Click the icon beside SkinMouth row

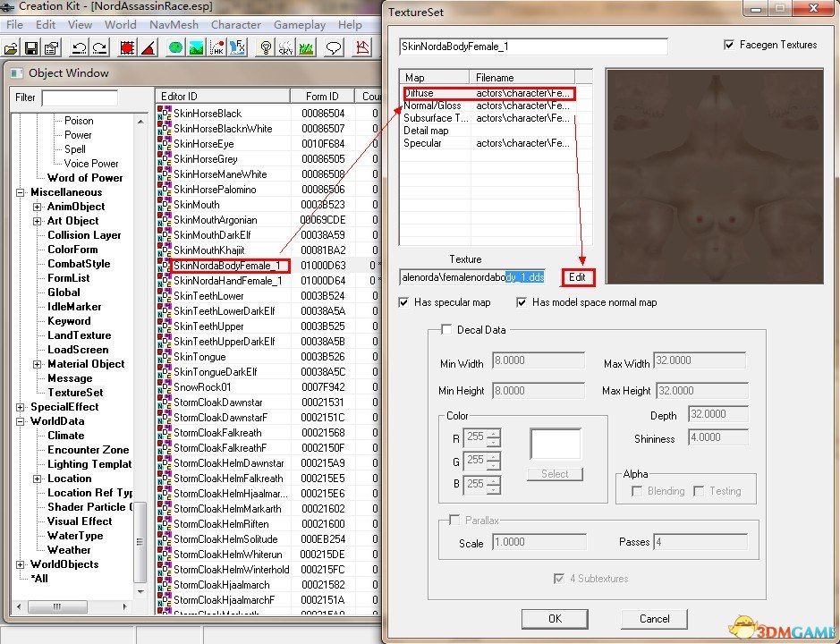pyautogui.click(x=165, y=204)
